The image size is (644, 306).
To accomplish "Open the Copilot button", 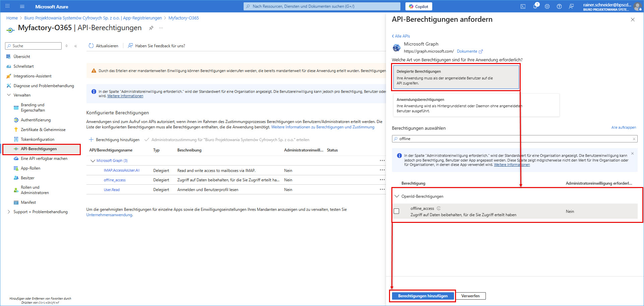I will tap(418, 6).
